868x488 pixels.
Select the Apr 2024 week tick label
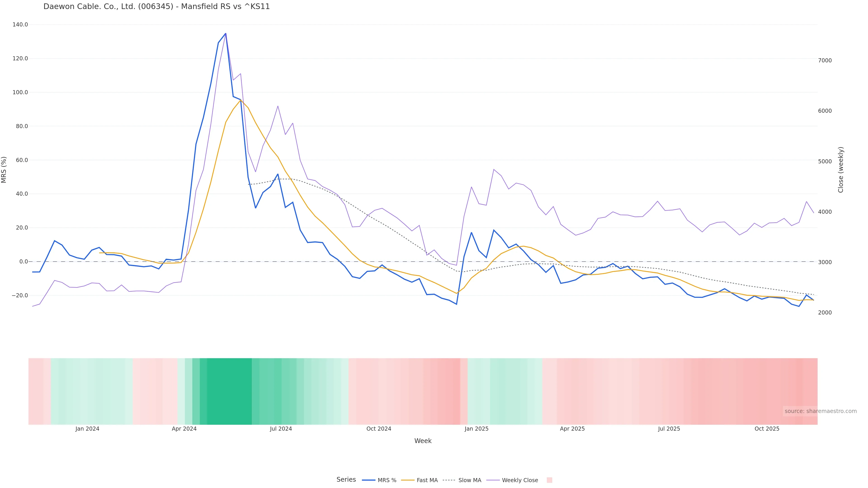coord(184,429)
